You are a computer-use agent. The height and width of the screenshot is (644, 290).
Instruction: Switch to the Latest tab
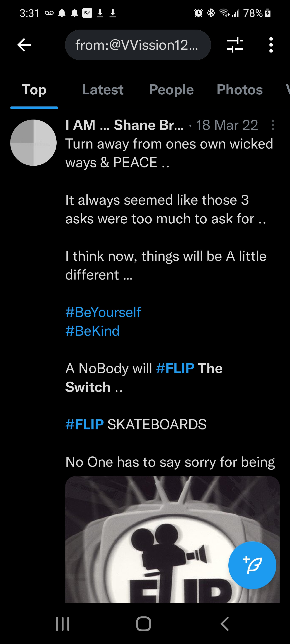pos(103,90)
